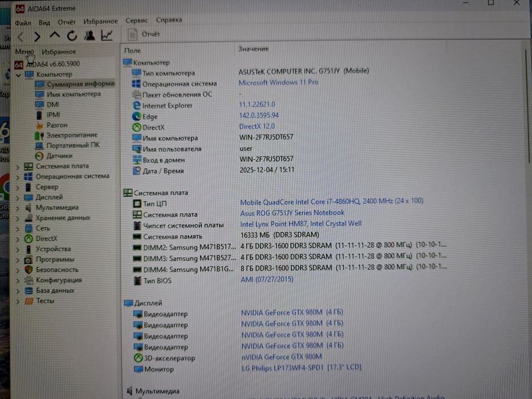Click the База данных tree icon
532x399 pixels.
click(x=29, y=291)
